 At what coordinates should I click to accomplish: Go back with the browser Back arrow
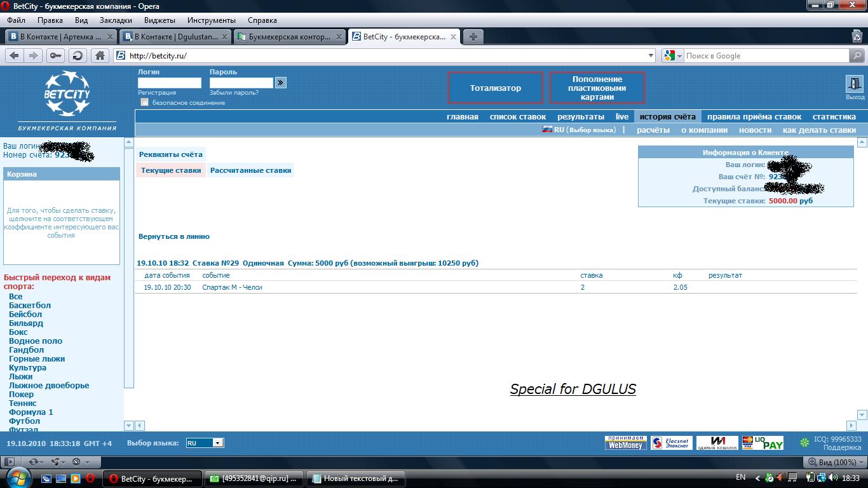[x=14, y=55]
